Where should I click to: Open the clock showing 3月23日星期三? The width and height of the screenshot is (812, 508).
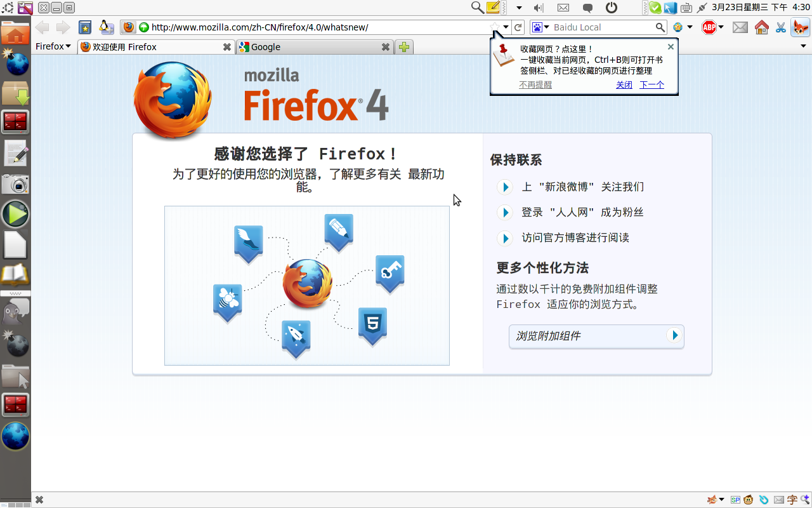[760, 8]
